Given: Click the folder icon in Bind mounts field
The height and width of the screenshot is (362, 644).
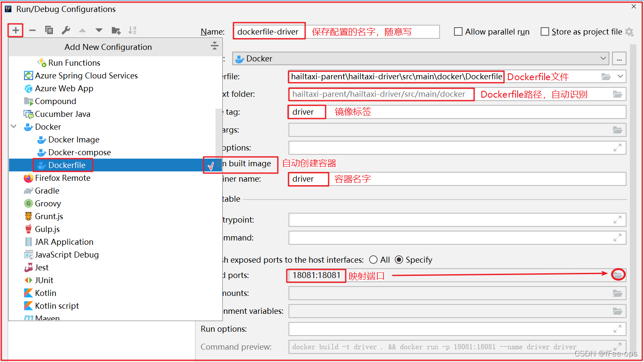Looking at the screenshot, I should pyautogui.click(x=618, y=293).
